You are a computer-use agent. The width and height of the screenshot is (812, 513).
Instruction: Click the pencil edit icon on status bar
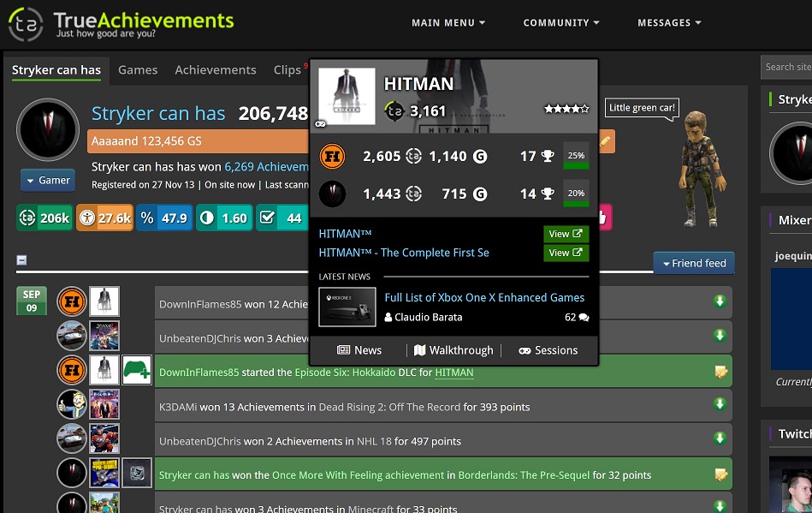[x=606, y=141]
